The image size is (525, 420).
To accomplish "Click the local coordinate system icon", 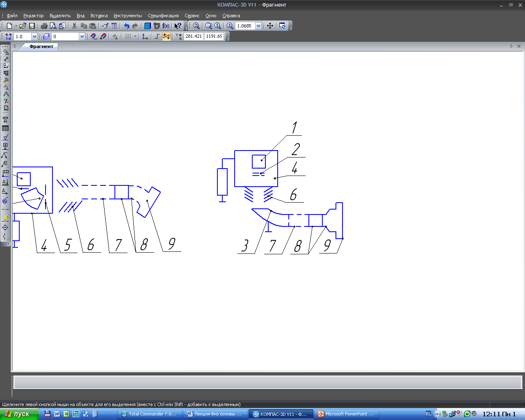I will coord(145,37).
